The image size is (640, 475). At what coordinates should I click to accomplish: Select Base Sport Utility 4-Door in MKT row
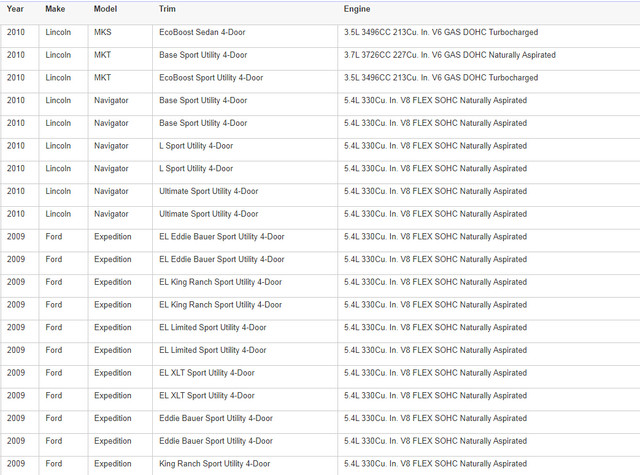pos(203,55)
